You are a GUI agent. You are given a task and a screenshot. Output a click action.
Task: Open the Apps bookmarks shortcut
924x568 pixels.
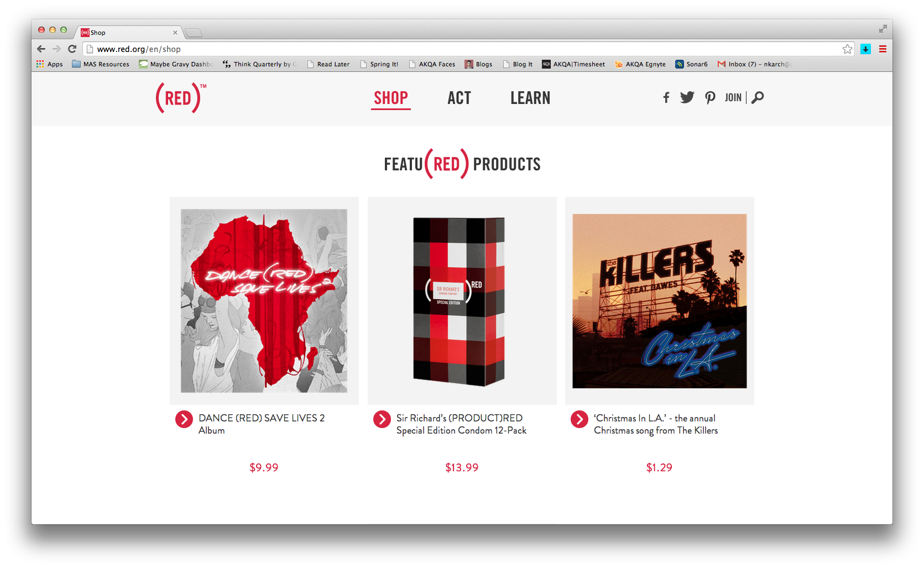50,64
